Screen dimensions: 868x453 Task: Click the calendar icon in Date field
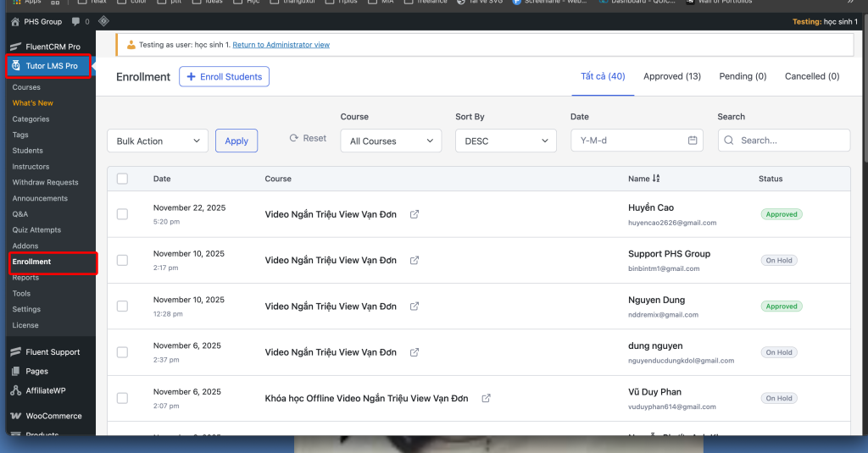693,141
